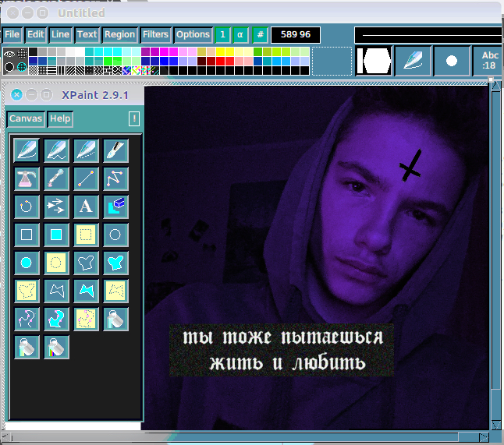Pick the black swatch in top palette row
The image size is (504, 445).
[33, 51]
